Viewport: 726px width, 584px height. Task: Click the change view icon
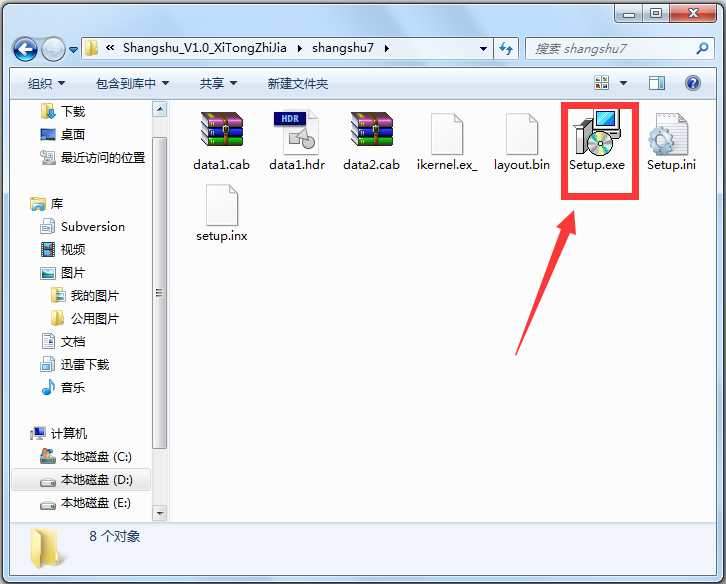tap(601, 83)
